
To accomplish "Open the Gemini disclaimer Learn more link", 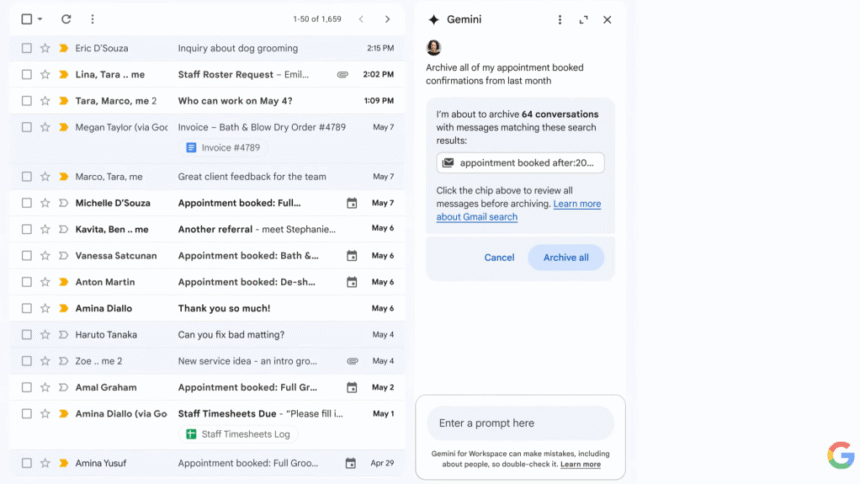I will [x=580, y=464].
